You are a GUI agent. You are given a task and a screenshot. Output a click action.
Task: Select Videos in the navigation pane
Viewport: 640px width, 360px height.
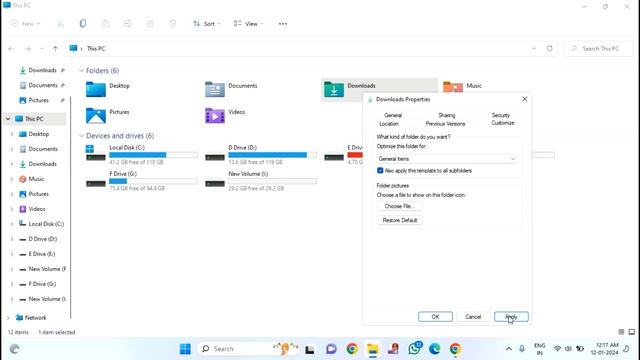(x=37, y=209)
